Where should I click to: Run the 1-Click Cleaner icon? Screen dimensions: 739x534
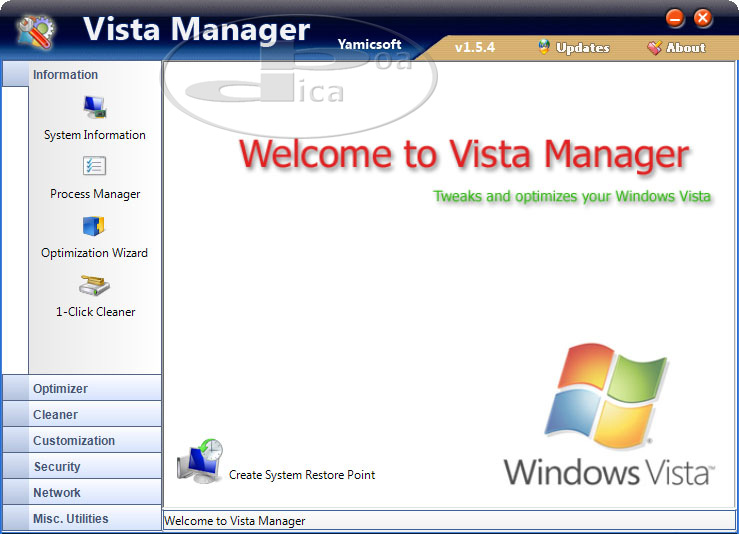click(94, 286)
